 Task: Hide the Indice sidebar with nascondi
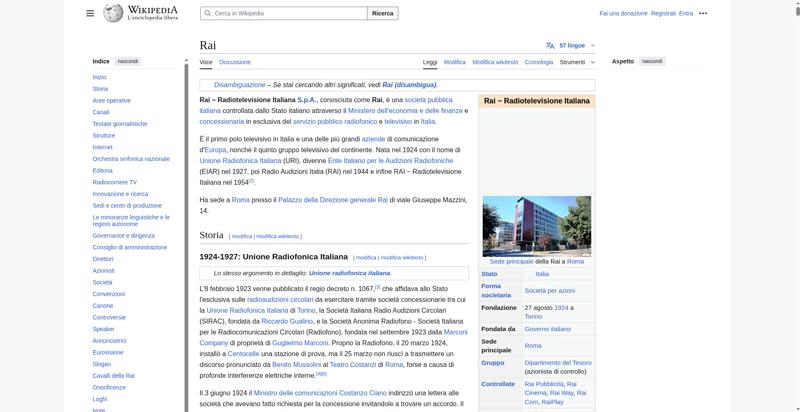[128, 61]
